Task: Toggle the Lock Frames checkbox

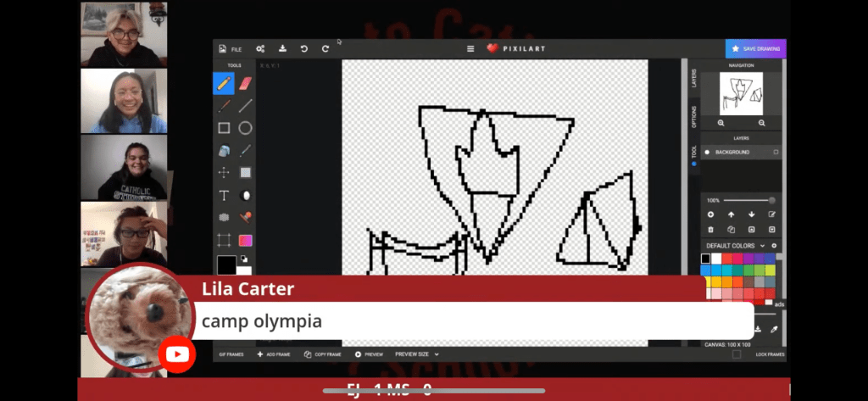Action: [736, 354]
